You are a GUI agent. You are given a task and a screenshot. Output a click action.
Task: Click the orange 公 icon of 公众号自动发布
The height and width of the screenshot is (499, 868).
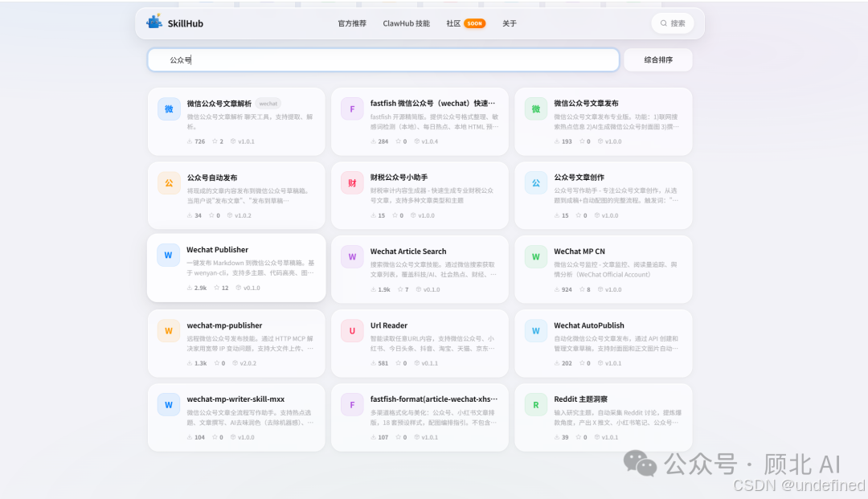pyautogui.click(x=169, y=183)
